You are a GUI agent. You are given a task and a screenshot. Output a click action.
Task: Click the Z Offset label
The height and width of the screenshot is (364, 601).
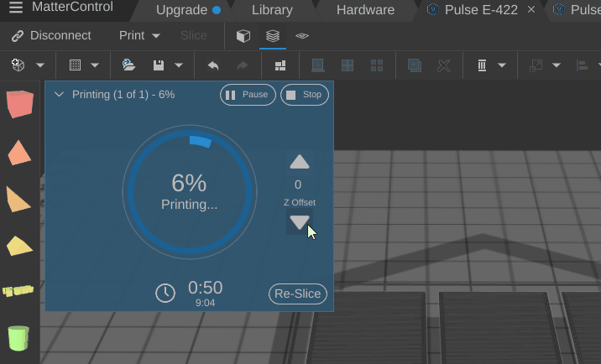tap(300, 202)
